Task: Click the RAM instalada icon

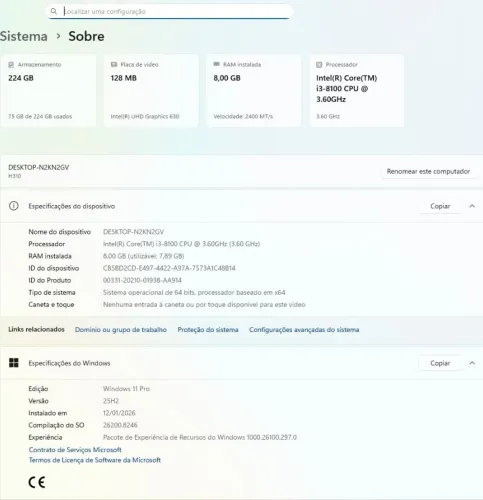Action: click(216, 64)
